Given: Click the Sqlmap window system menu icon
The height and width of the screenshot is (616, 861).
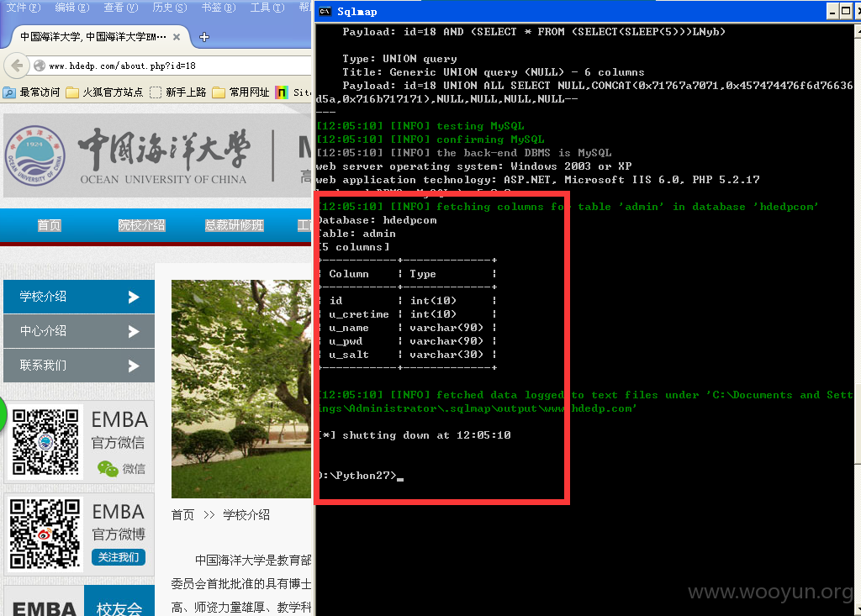Looking at the screenshot, I should [x=325, y=12].
